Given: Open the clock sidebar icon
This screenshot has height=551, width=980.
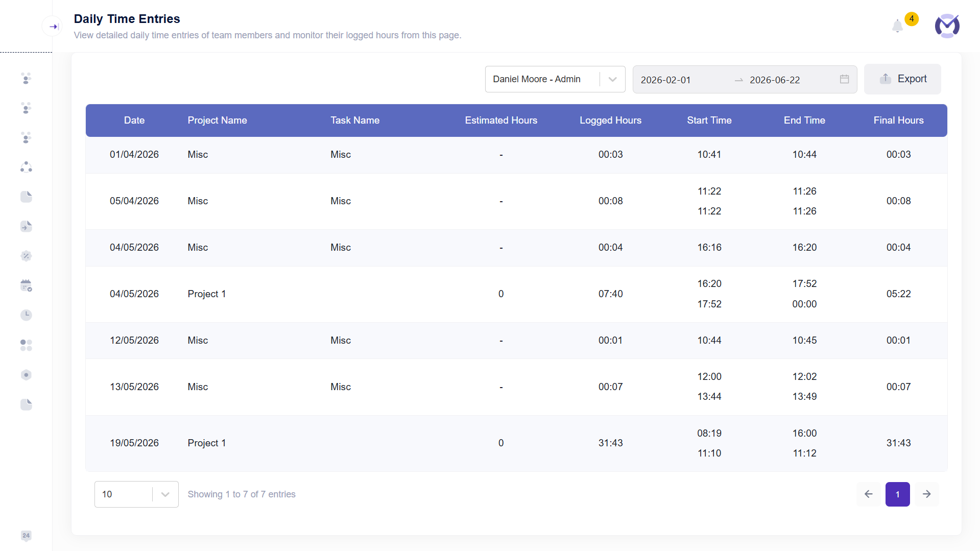Looking at the screenshot, I should click(x=26, y=315).
